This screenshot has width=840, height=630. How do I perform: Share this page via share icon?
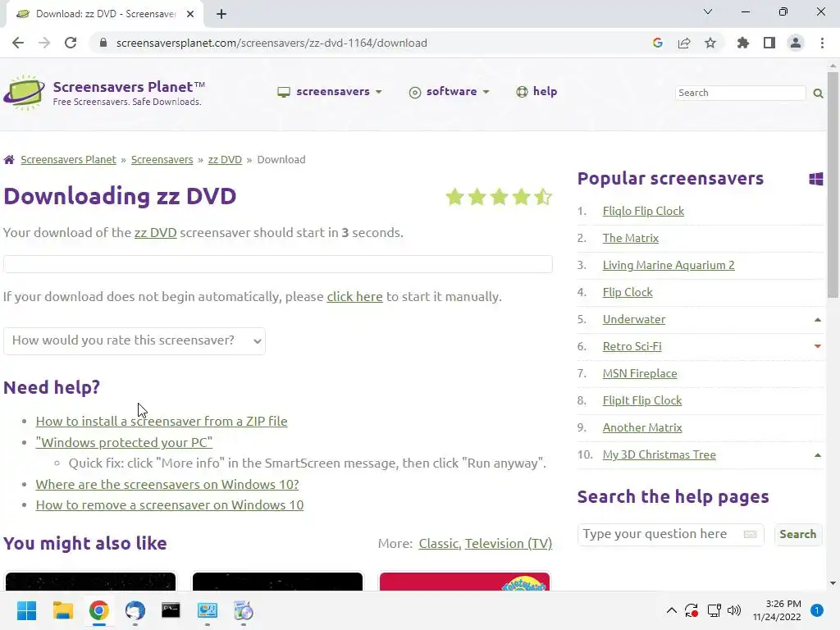(x=684, y=43)
